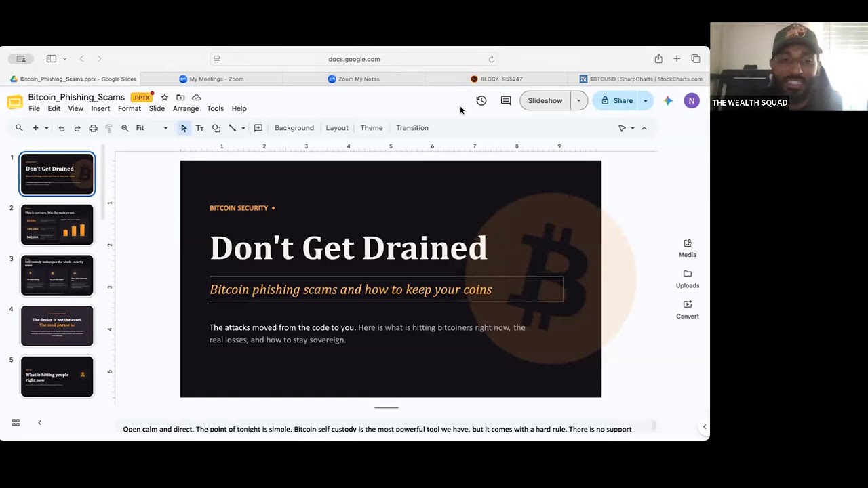Add a comment using toolbar icon
The width and height of the screenshot is (868, 488).
click(258, 128)
